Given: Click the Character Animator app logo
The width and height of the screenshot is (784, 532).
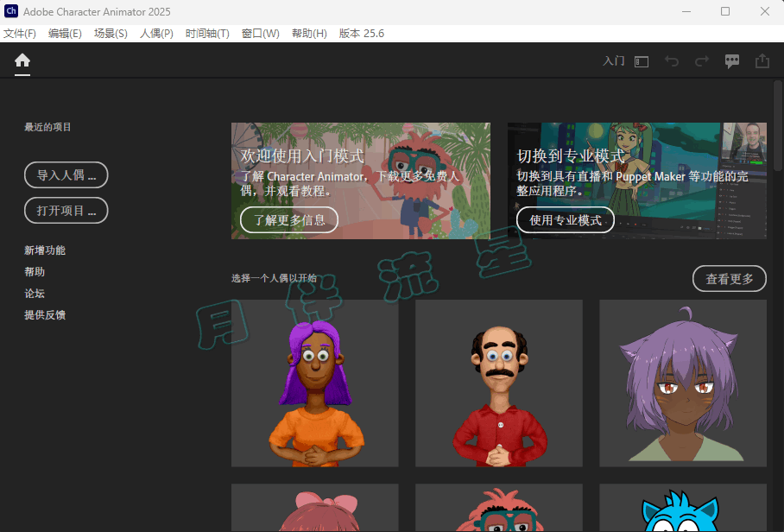Looking at the screenshot, I should 11,11.
